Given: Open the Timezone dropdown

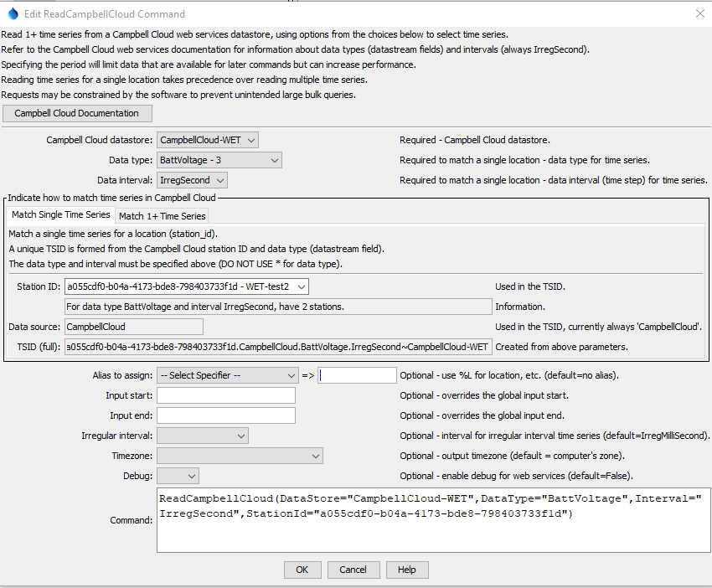Looking at the screenshot, I should (239, 456).
